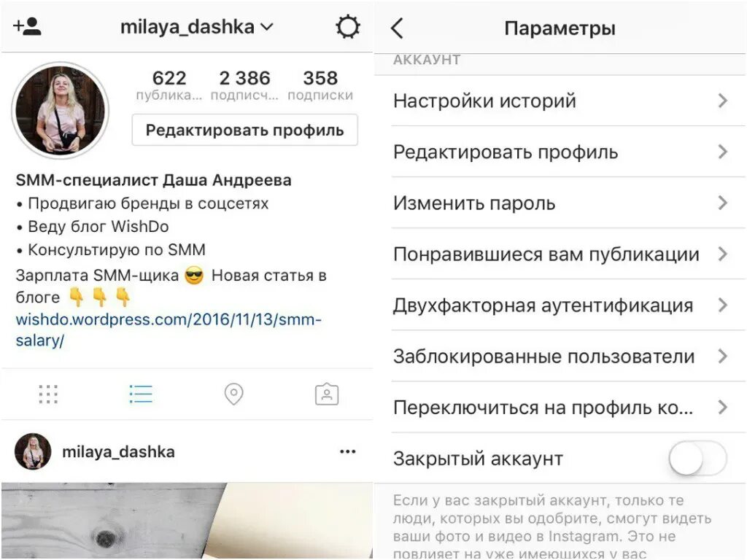Open chevron for Изменить пароль
Viewport: 747px width, 560px height.
(x=723, y=203)
